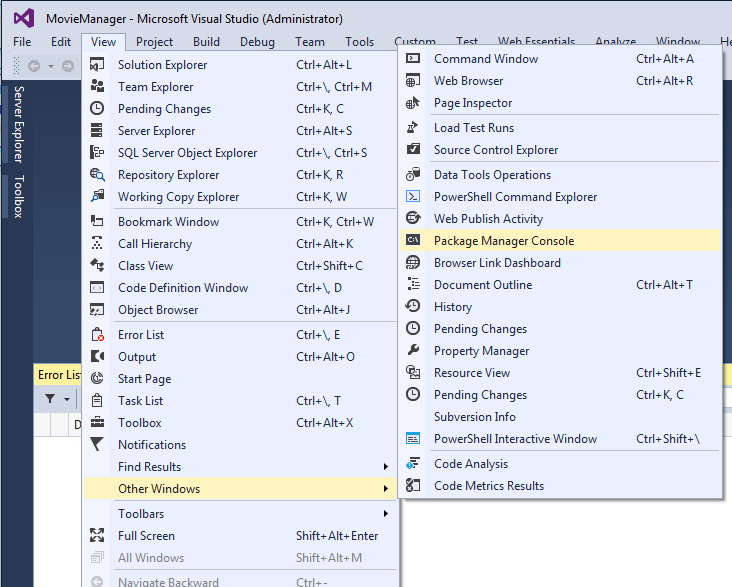Image resolution: width=732 pixels, height=587 pixels.
Task: Expand the Toolbars submenu arrow
Action: click(x=385, y=514)
